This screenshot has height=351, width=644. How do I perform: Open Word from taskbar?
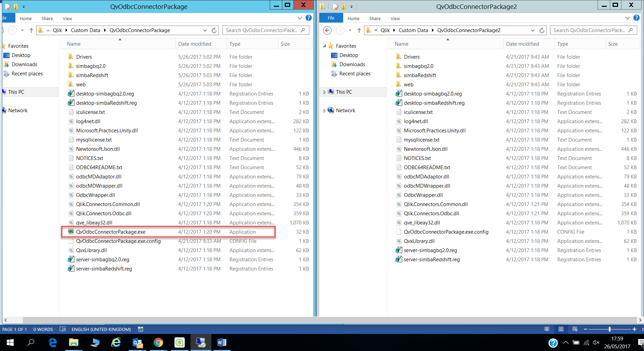(x=222, y=342)
